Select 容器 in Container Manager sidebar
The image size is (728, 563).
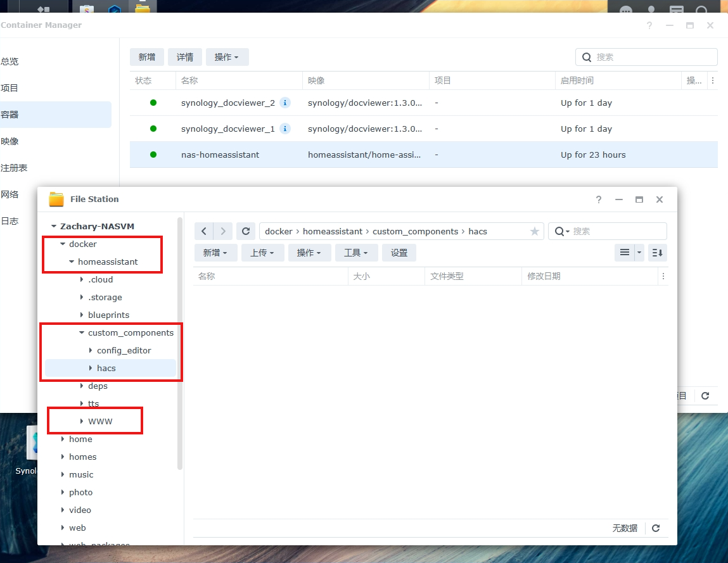click(56, 115)
